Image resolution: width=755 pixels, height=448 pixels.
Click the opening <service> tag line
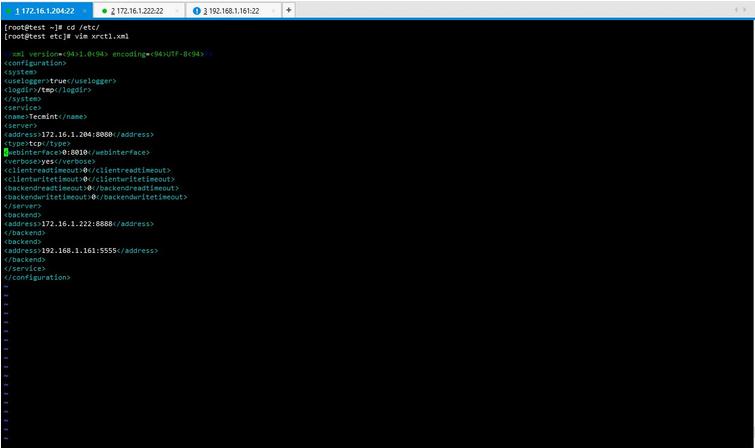coord(23,107)
